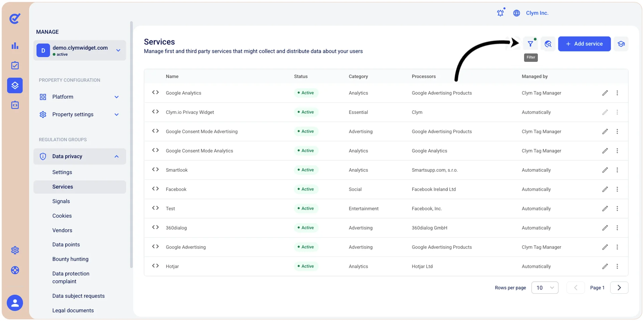Open the checklist calendar sidebar icon
Viewport: 644px width, 321px height.
[15, 65]
